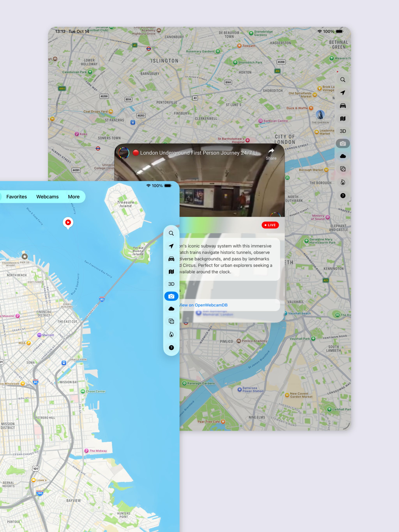The image size is (399, 532).
Task: Click dice icon in London map toolbar
Action: click(x=343, y=169)
